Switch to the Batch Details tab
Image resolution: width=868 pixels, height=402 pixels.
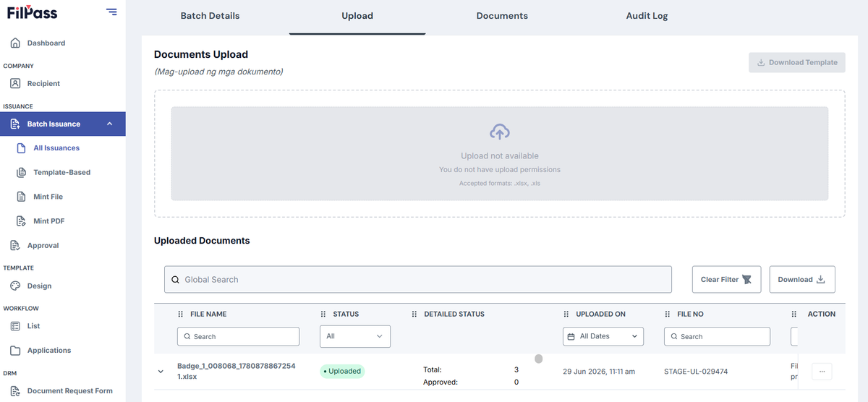[x=210, y=16]
